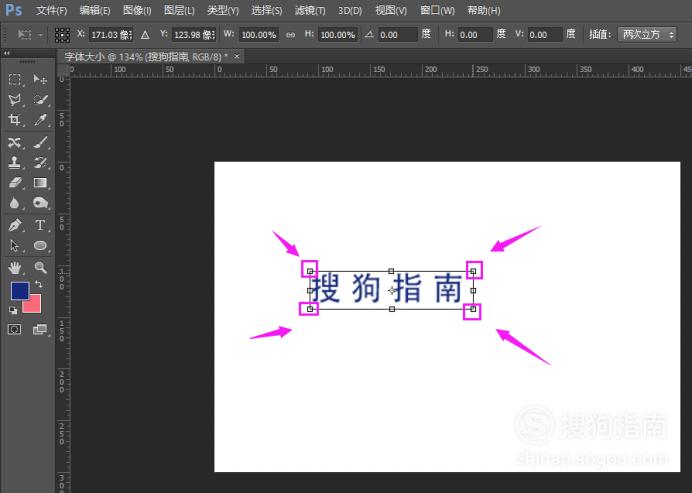
Task: Open the 图像(I) menu
Action: tap(137, 10)
